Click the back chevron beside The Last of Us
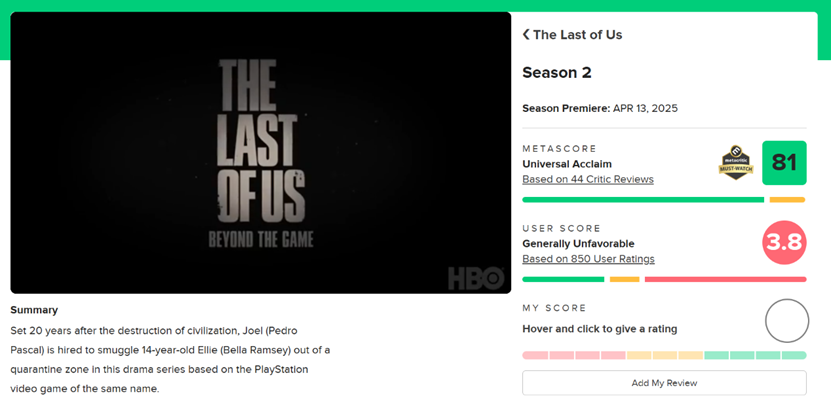Image resolution: width=831 pixels, height=405 pixels. pyautogui.click(x=526, y=35)
